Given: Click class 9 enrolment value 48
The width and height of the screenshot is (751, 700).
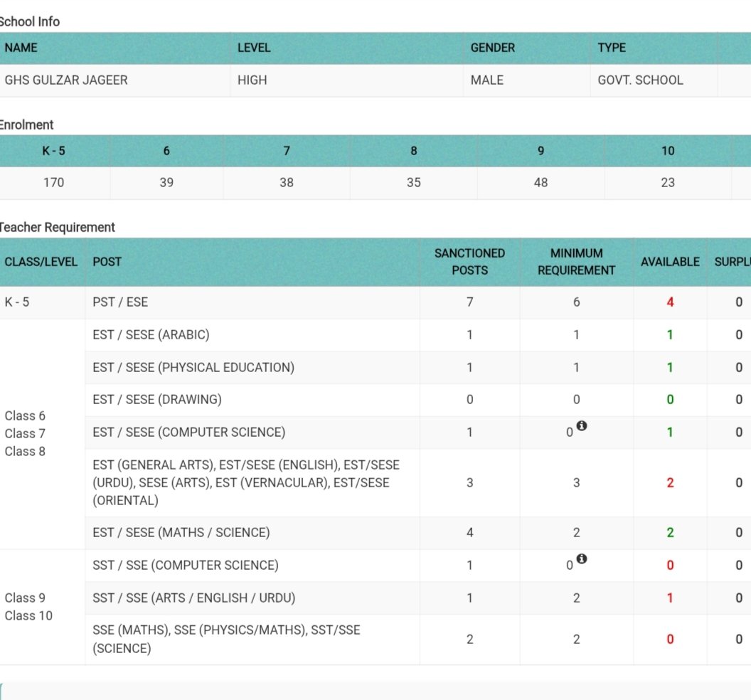Looking at the screenshot, I should [540, 183].
